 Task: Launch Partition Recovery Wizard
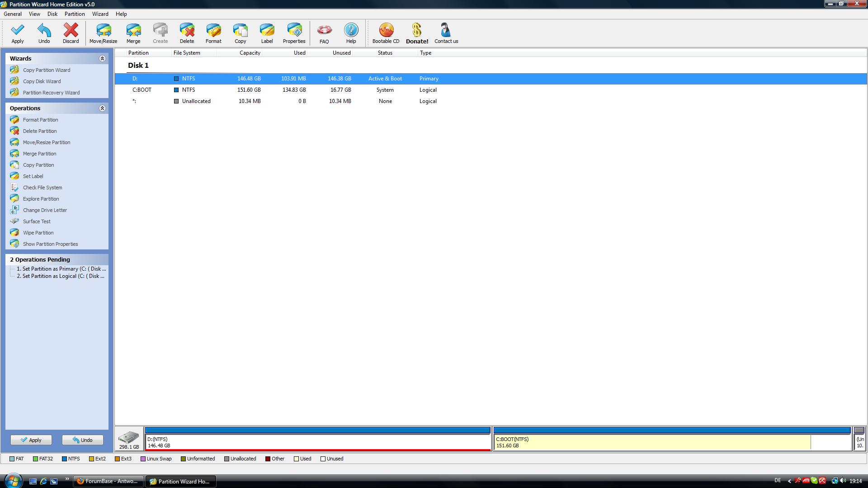[51, 93]
